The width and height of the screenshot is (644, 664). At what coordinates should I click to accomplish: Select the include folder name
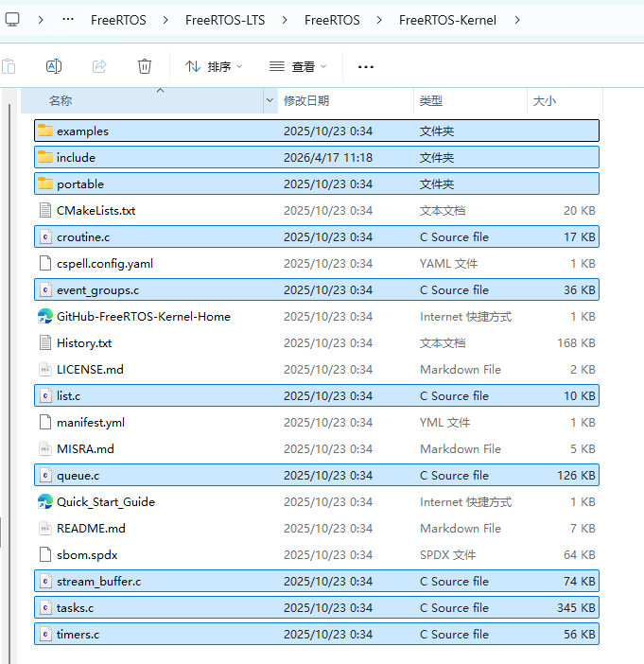[x=77, y=158]
